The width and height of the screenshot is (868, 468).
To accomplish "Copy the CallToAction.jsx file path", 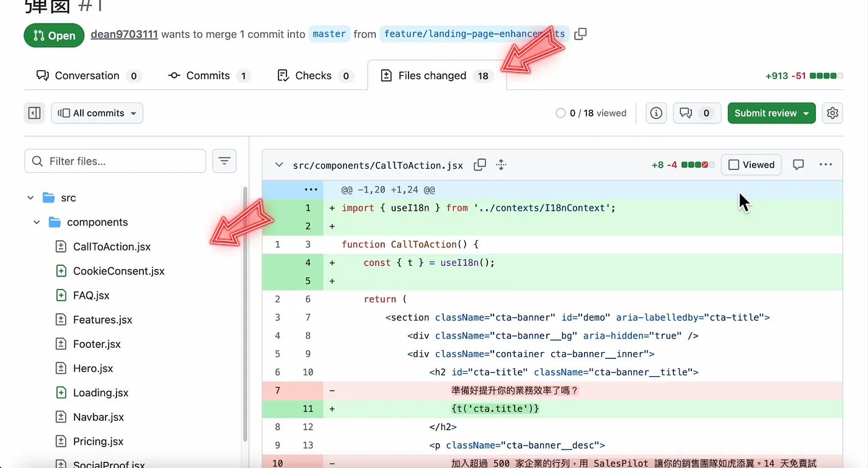I will 480,165.
